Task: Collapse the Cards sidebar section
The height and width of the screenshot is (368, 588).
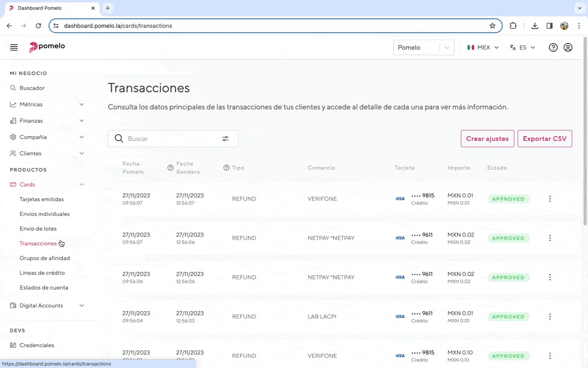Action: coord(81,185)
